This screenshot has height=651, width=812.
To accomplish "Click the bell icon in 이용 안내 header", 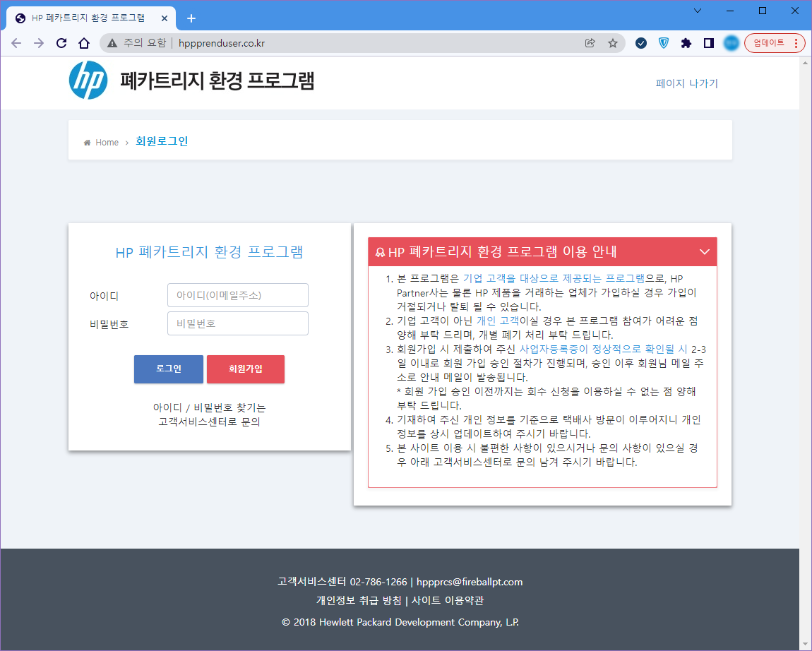I will 380,252.
